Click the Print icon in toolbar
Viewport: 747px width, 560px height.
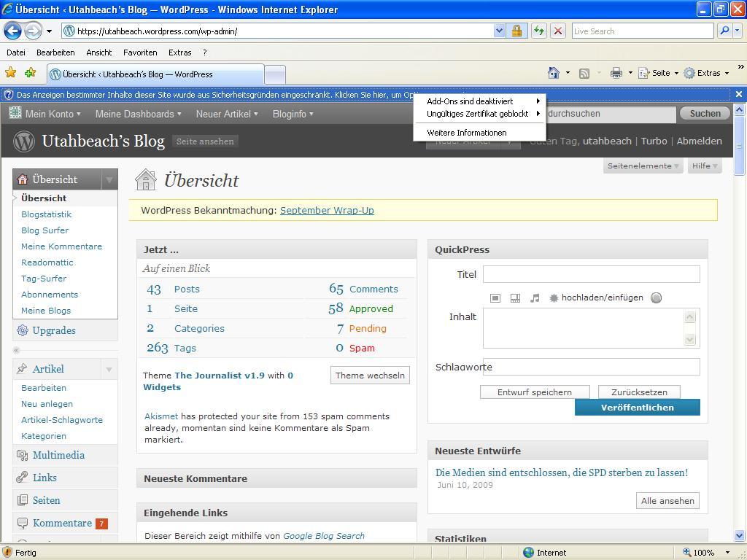coord(616,73)
